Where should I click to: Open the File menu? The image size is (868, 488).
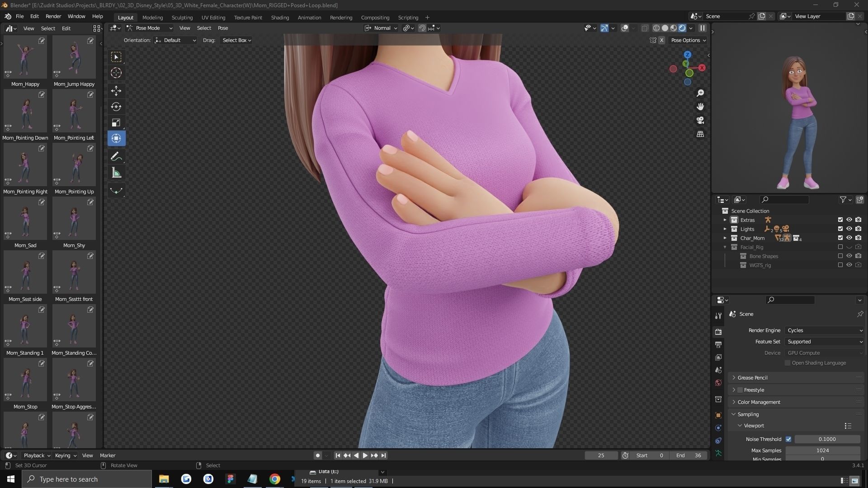tap(19, 16)
